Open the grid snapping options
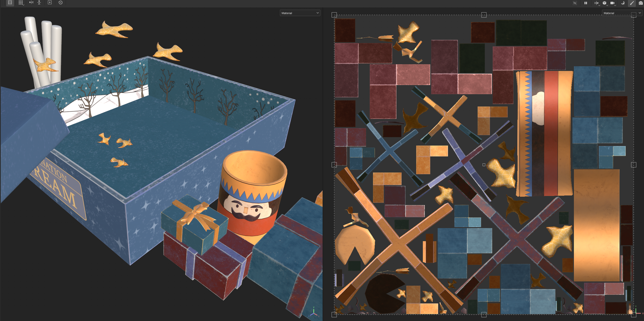The height and width of the screenshot is (321, 644). pos(21,3)
